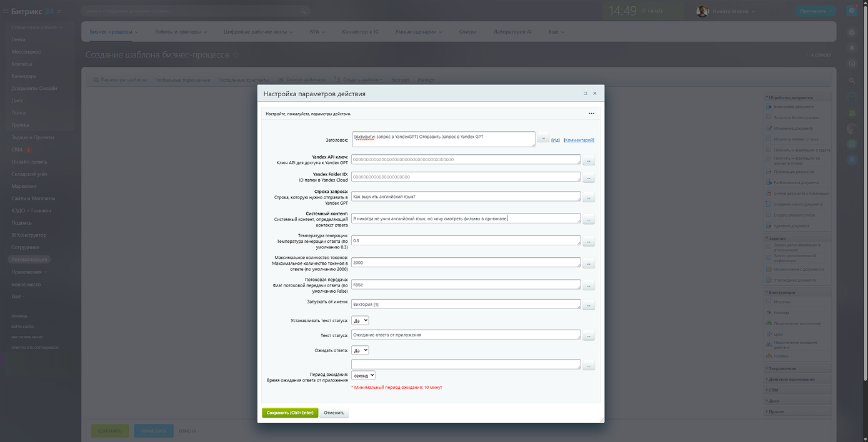This screenshot has height=442, width=868.
Task: Open the help question-mark icon
Action: [x=851, y=11]
